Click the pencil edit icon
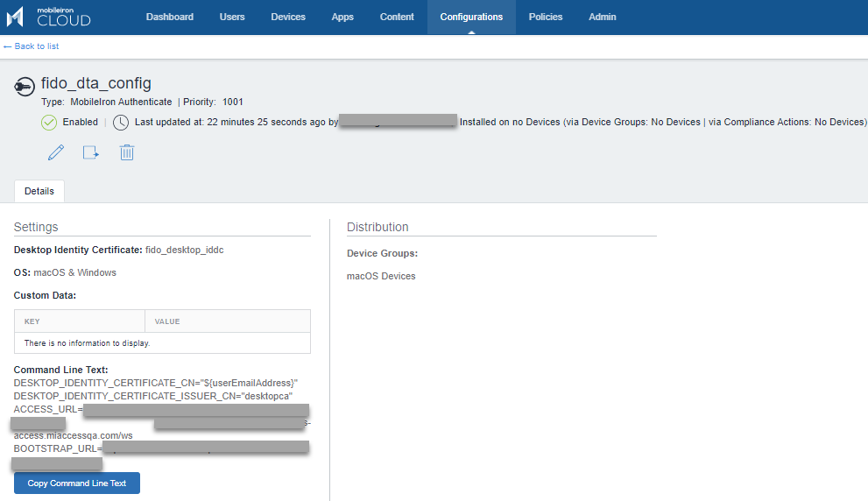 (x=56, y=152)
